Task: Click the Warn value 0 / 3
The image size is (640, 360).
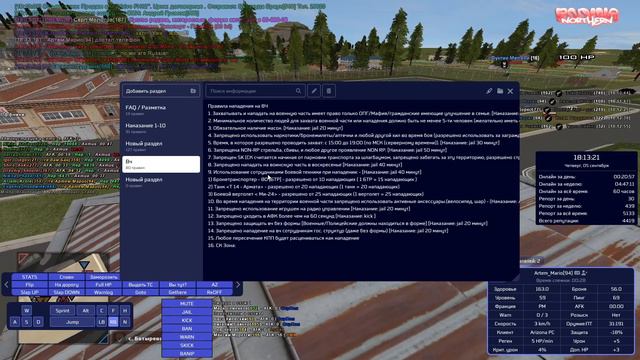Action: [542, 315]
